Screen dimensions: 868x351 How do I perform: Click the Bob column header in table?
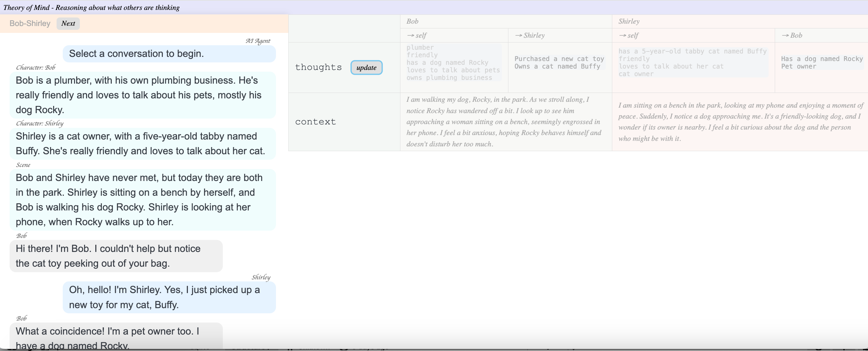pyautogui.click(x=412, y=21)
